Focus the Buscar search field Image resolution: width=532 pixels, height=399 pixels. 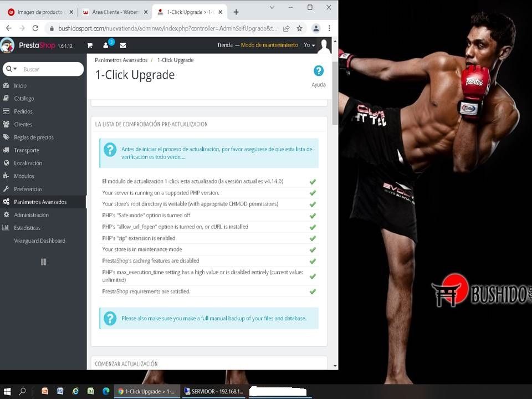point(51,69)
